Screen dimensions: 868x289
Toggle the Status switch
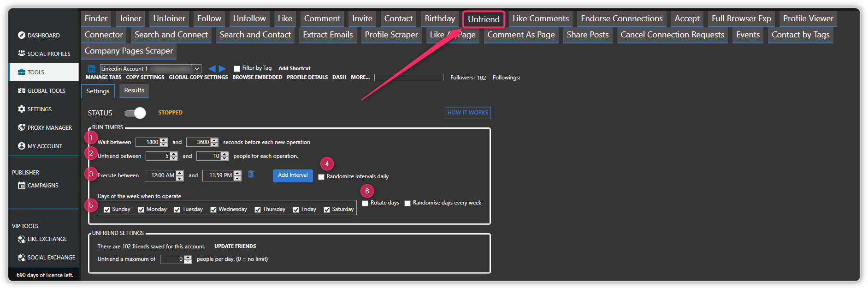[135, 113]
